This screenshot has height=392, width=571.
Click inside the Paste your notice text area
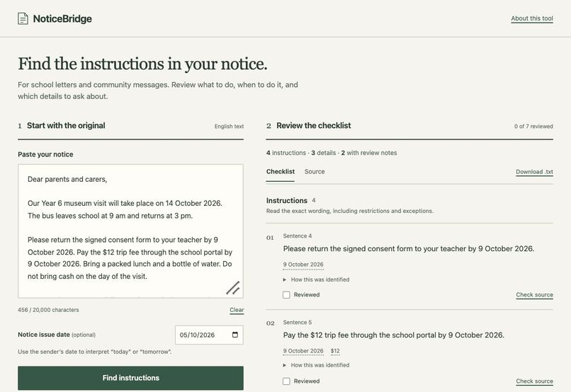[131, 231]
